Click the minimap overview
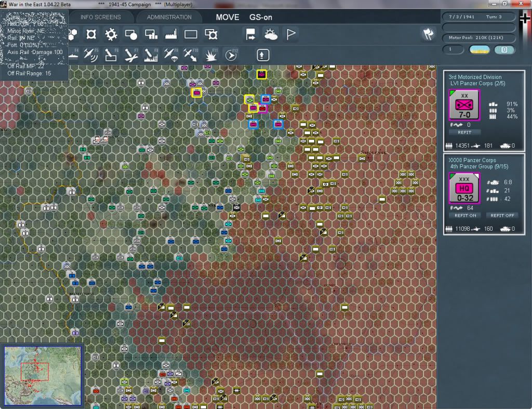532x409 pixels. tap(43, 376)
